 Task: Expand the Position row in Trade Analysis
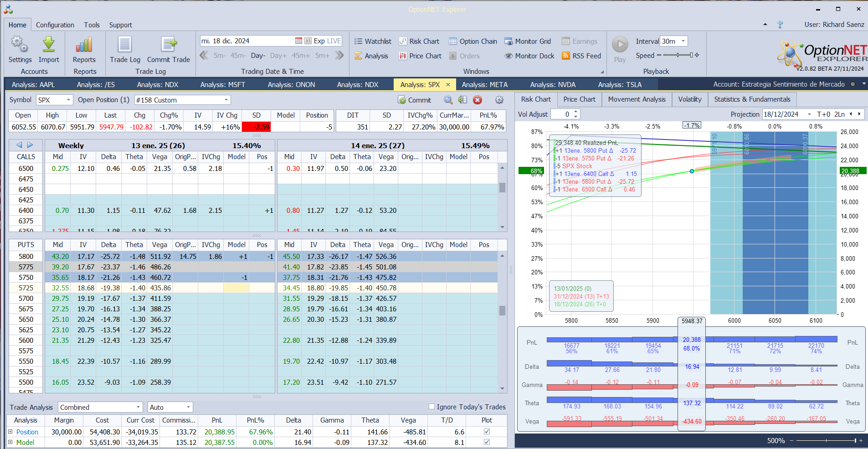click(x=10, y=432)
